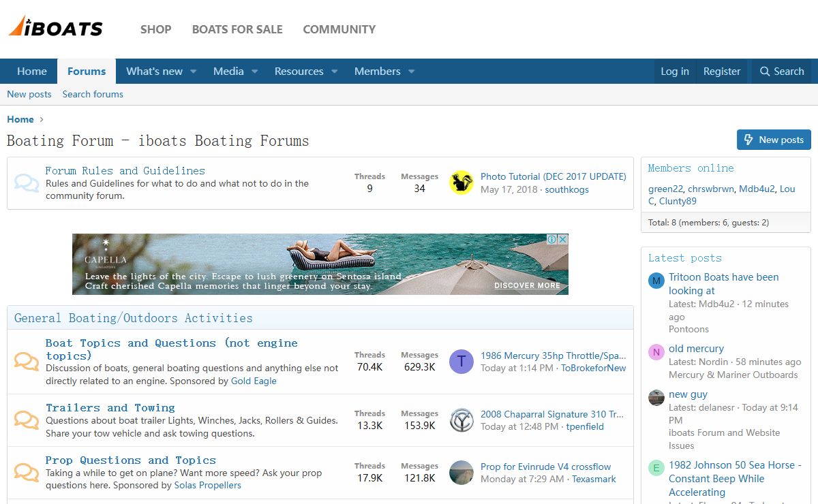Select the Forums tab
This screenshot has width=818, height=504.
(x=87, y=71)
